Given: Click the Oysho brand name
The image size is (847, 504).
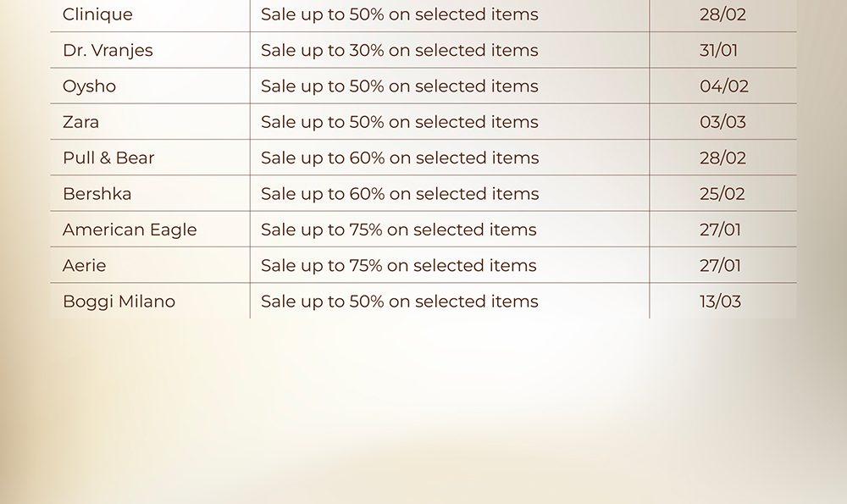Looking at the screenshot, I should point(89,86).
